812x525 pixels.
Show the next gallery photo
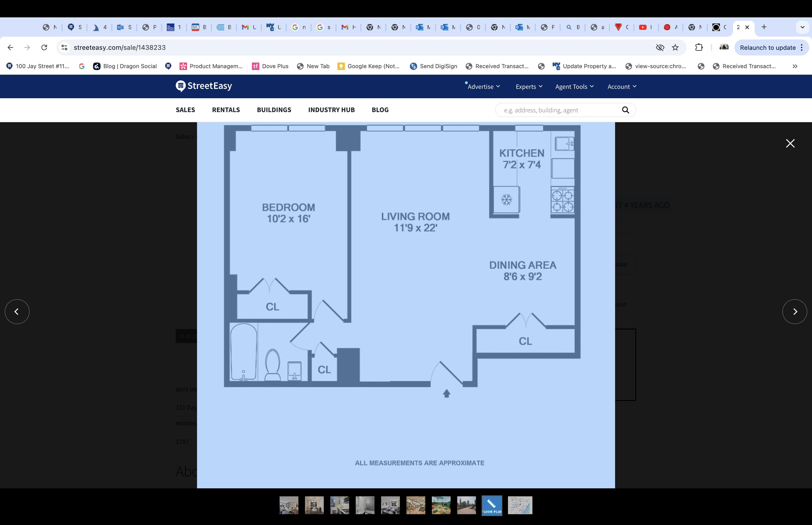click(794, 311)
